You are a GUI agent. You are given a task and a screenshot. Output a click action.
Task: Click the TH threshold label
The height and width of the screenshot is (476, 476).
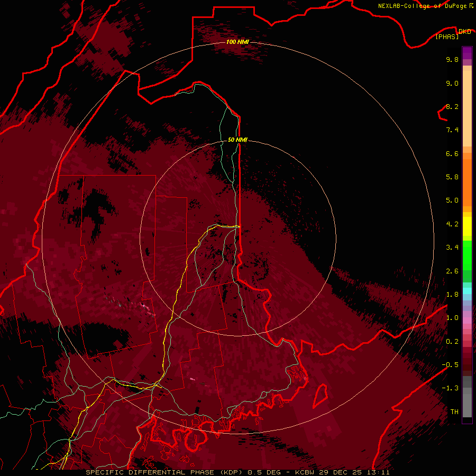(454, 412)
